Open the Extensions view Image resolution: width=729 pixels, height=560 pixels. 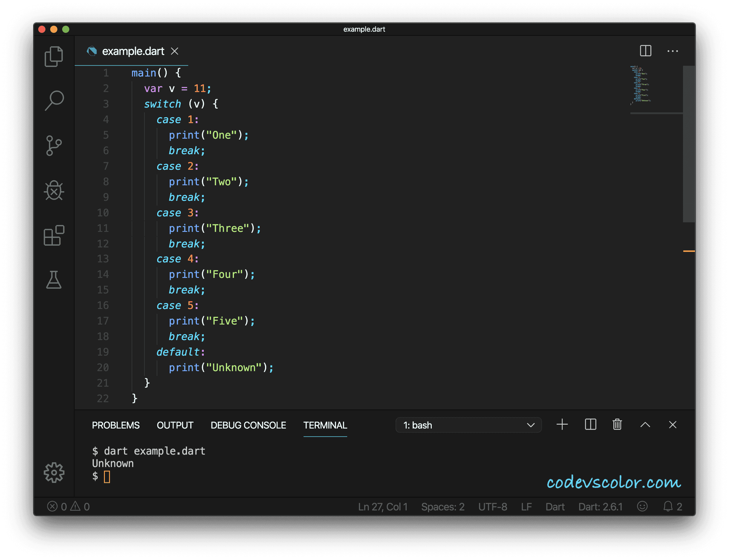(54, 235)
